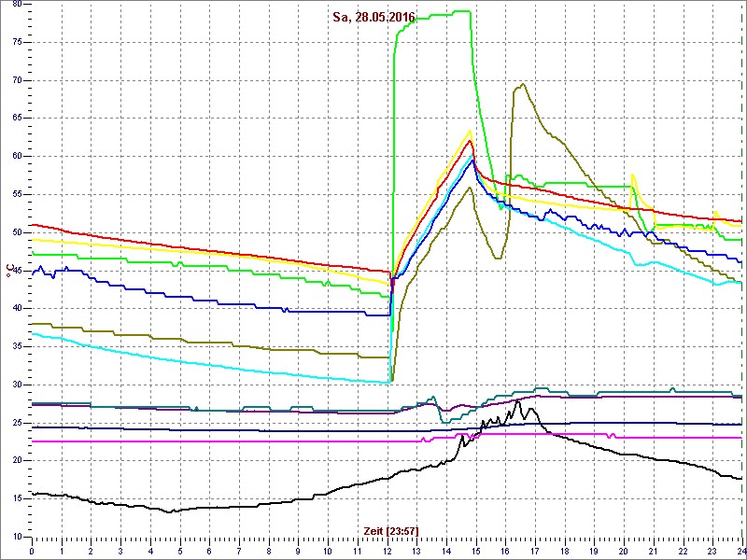This screenshot has width=747, height=560.
Task: Click hour 17 on the time axis
Action: [535, 550]
